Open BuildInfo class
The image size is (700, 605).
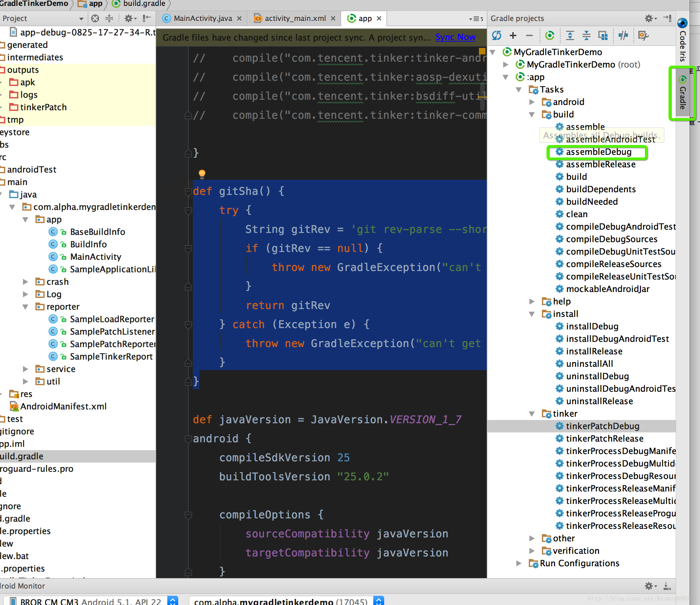[x=88, y=244]
